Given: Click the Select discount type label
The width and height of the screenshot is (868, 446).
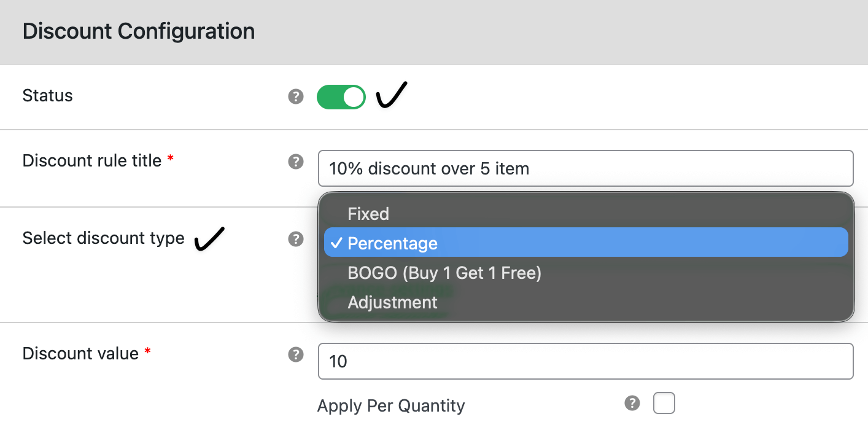Looking at the screenshot, I should (103, 238).
